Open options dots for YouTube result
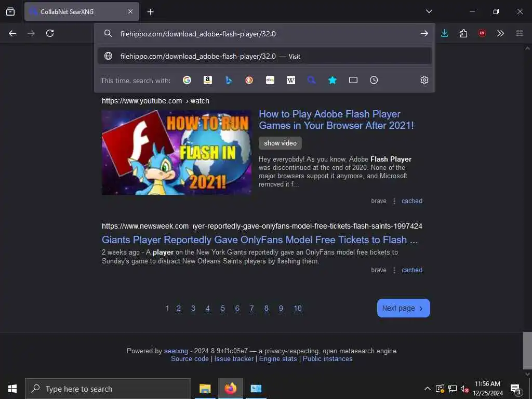 pos(394,201)
